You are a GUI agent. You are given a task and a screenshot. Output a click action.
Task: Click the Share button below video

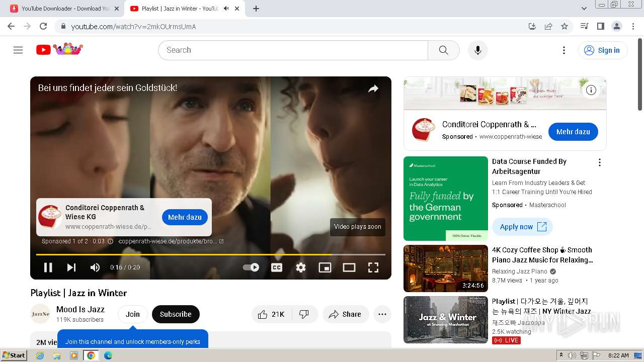(x=345, y=314)
